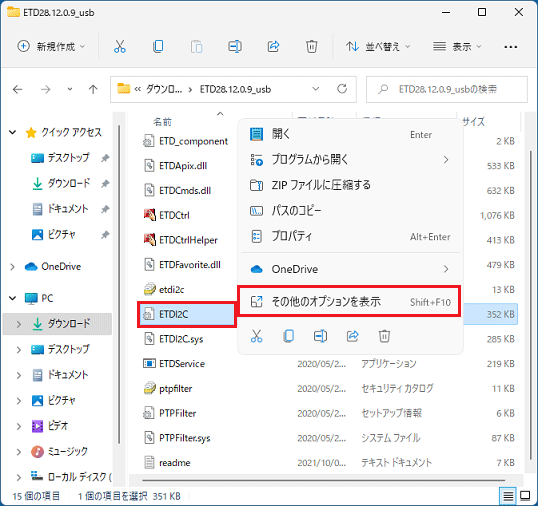Click the Rename icon in top toolbar
This screenshot has width=538, height=506.
click(235, 46)
